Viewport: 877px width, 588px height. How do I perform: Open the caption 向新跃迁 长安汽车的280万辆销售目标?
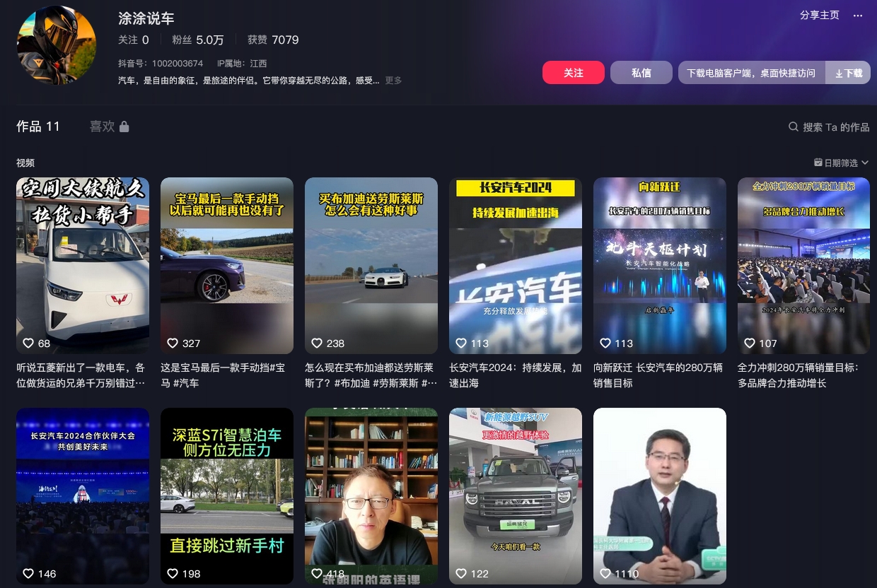(x=658, y=375)
